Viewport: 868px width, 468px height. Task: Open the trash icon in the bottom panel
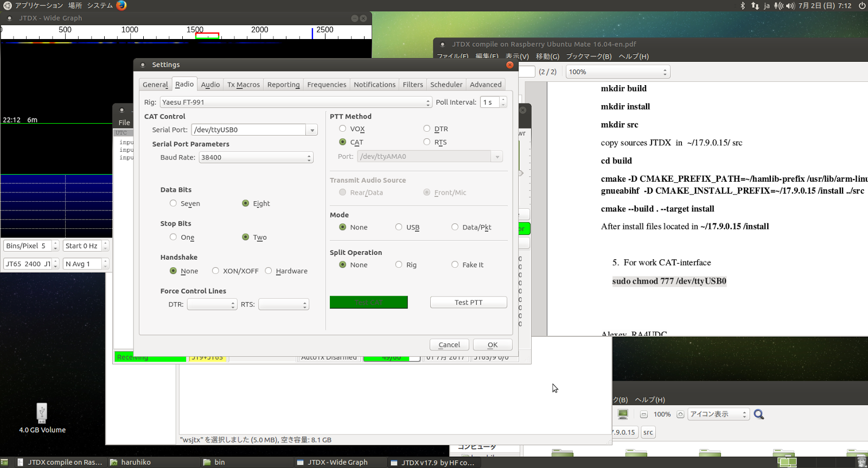pyautogui.click(x=862, y=462)
